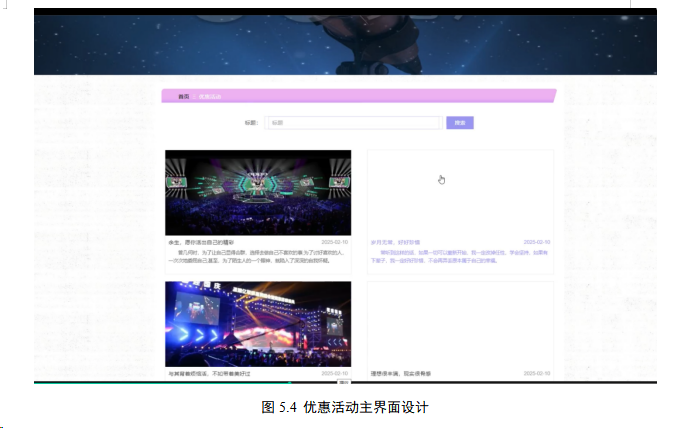699x428 pixels.
Task: Click the figure caption 图 5.4 优惠活动主界面设计
Action: (x=345, y=407)
